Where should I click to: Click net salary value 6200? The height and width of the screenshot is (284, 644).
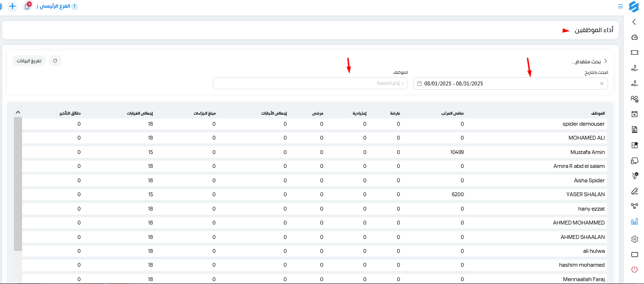[x=458, y=194]
